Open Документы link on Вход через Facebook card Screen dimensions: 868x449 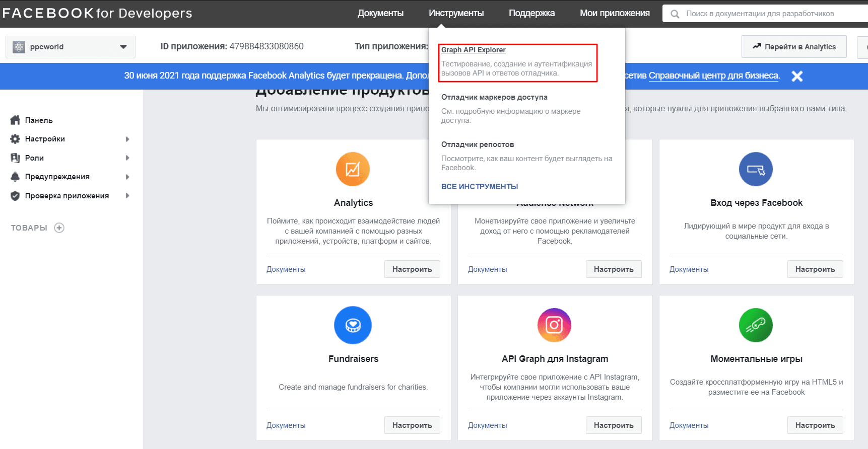(689, 269)
